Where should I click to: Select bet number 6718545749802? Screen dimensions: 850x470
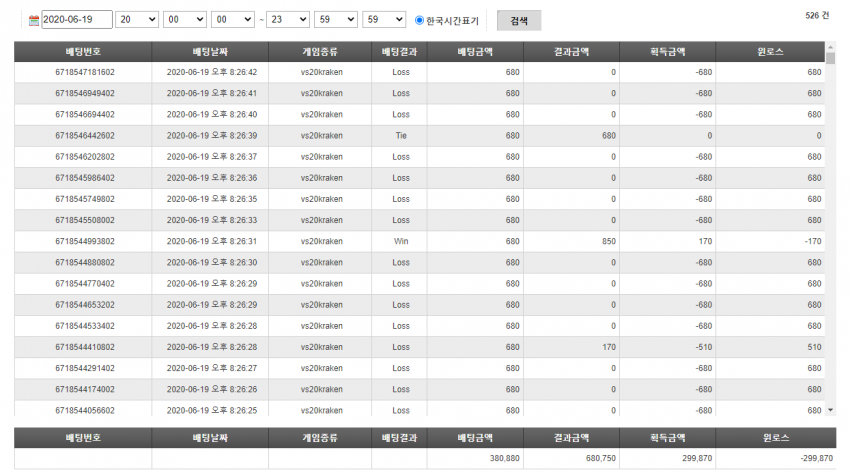coord(85,199)
